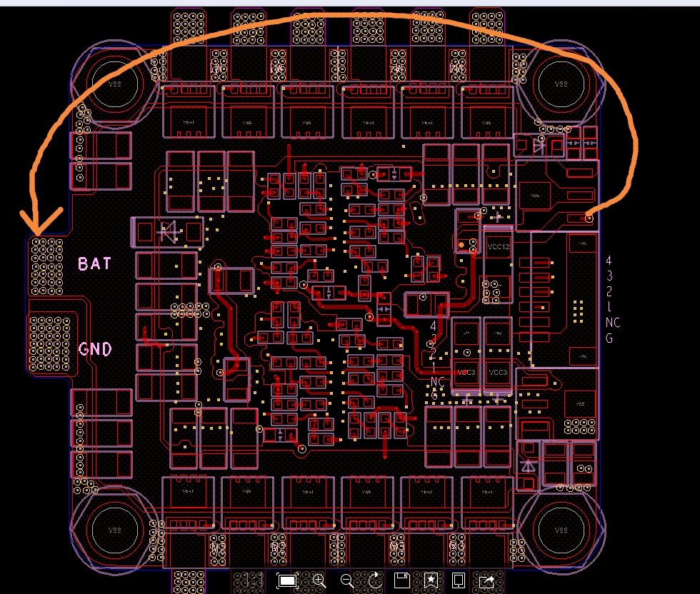Viewport: 700px width, 594px height.
Task: Select the left VCC3 pad
Action: click(x=466, y=372)
